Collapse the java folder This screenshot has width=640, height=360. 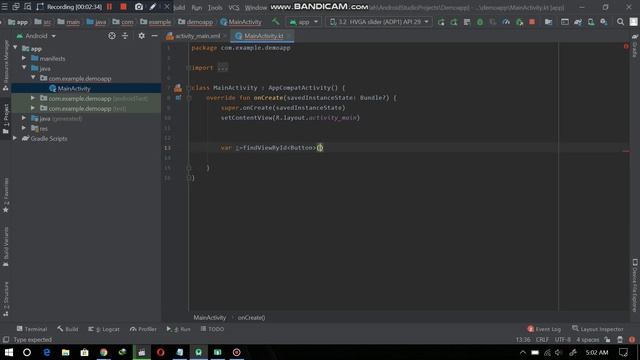pos(24,68)
